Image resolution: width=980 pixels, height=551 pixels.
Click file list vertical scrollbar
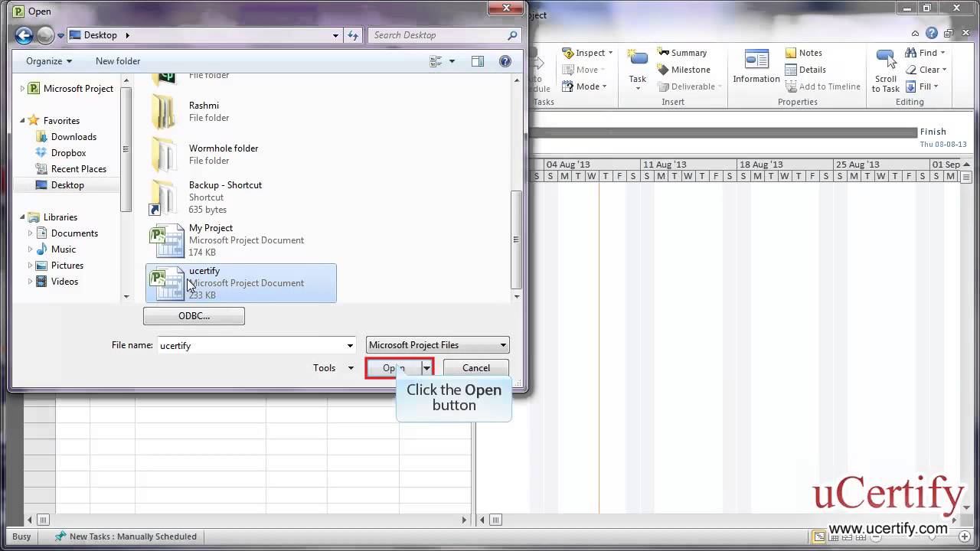[517, 239]
